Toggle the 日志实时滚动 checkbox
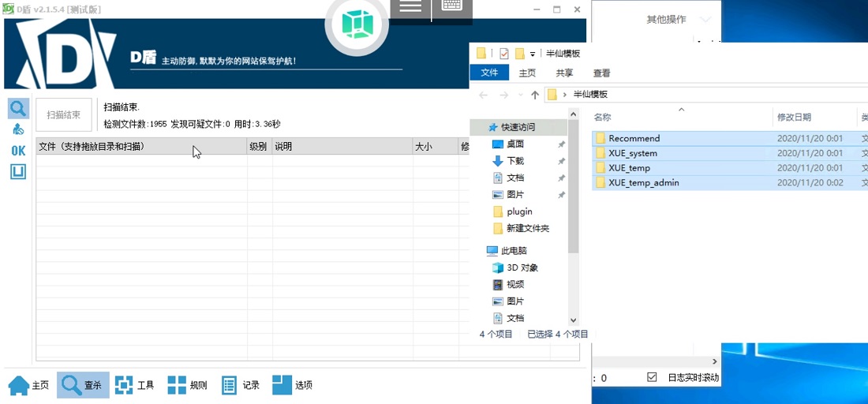Image resolution: width=868 pixels, height=404 pixels. click(652, 378)
